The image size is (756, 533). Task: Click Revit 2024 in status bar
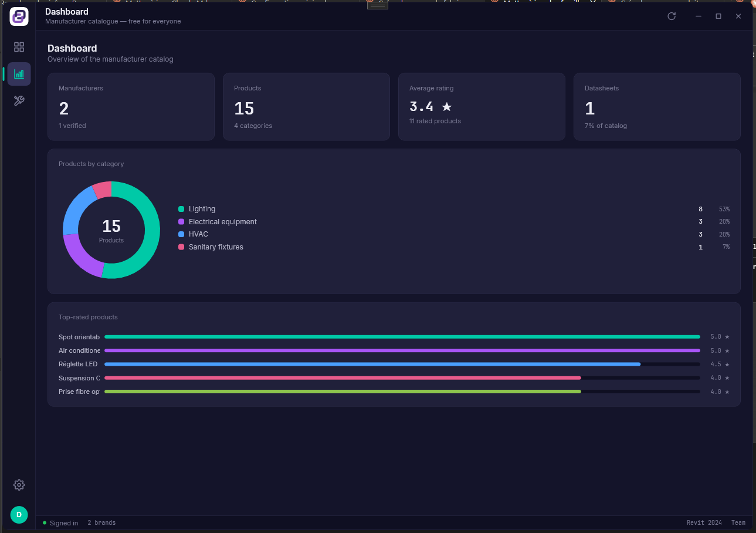coord(704,522)
